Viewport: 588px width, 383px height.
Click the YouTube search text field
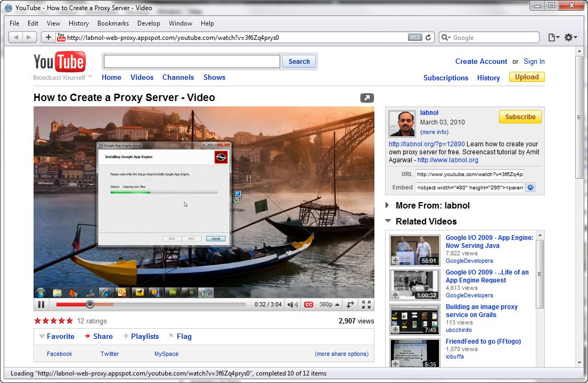click(x=192, y=61)
